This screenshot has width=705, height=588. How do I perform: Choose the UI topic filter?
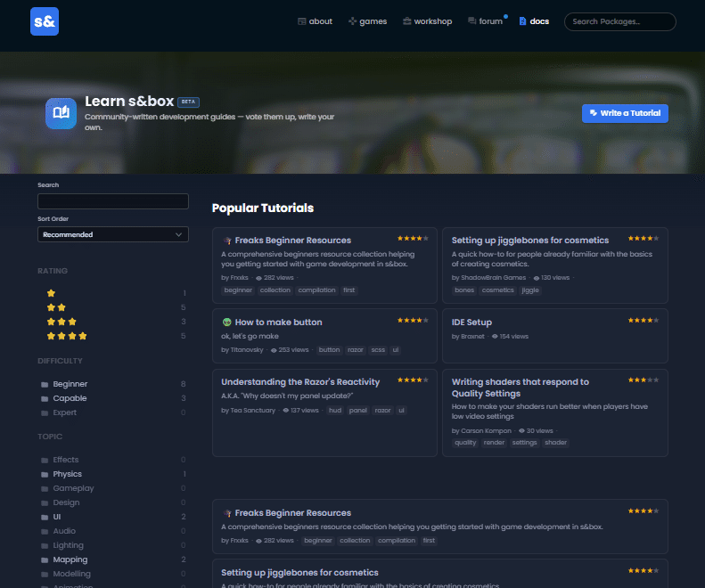[114, 517]
